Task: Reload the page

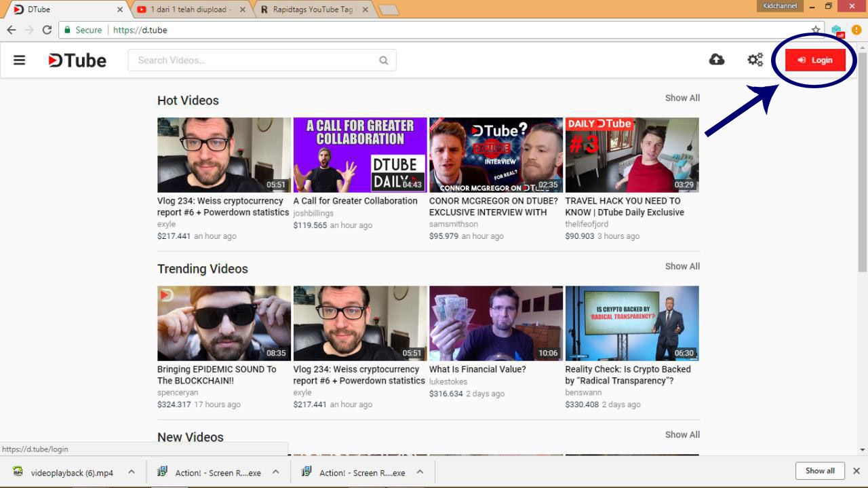Action: (47, 30)
